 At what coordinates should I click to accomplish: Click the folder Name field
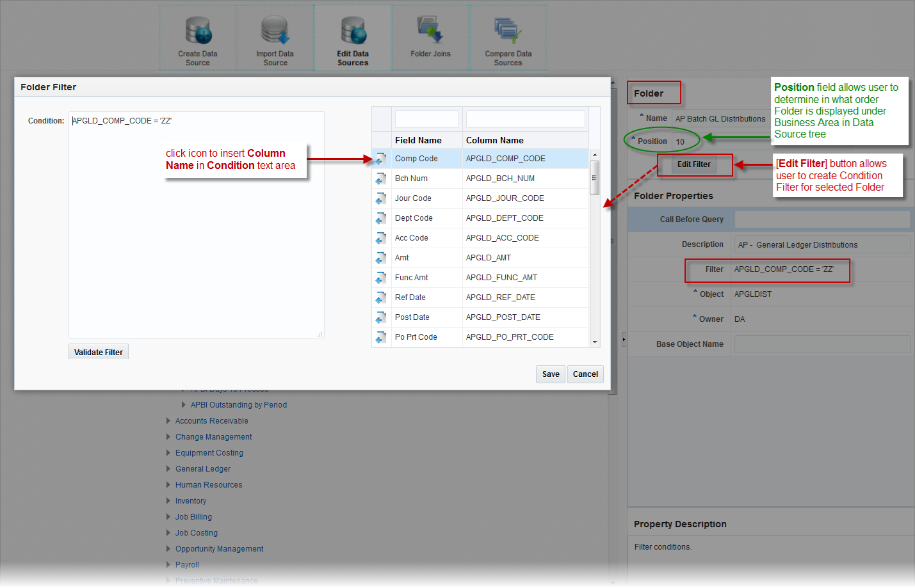tap(721, 118)
